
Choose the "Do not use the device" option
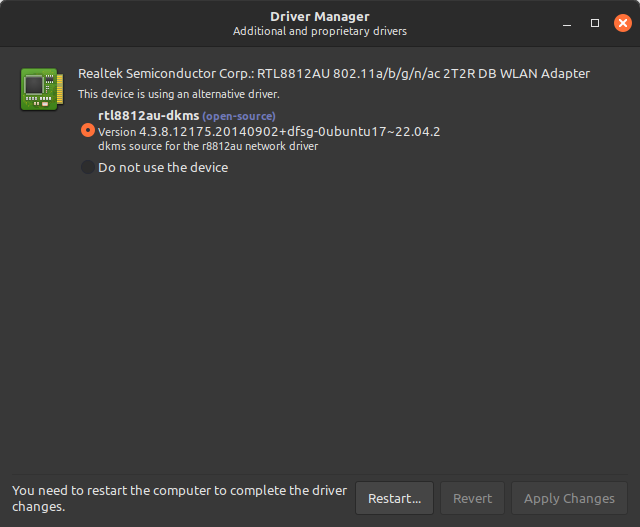[88, 168]
